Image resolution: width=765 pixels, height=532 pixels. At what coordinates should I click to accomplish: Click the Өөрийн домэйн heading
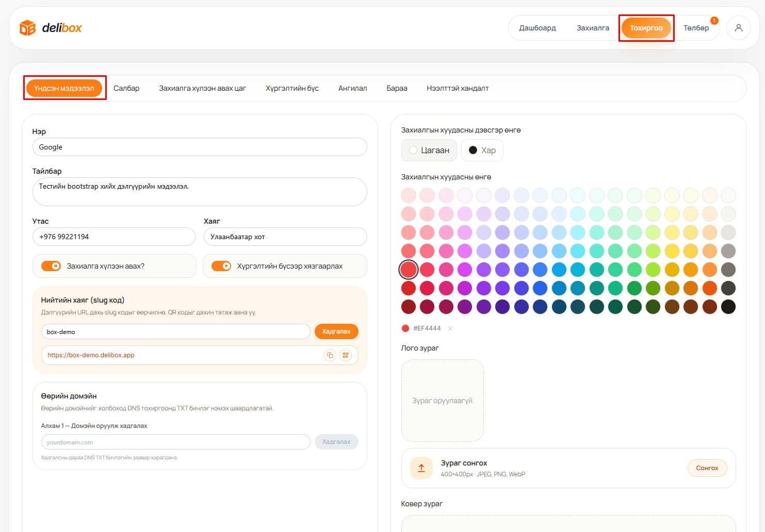pyautogui.click(x=69, y=396)
